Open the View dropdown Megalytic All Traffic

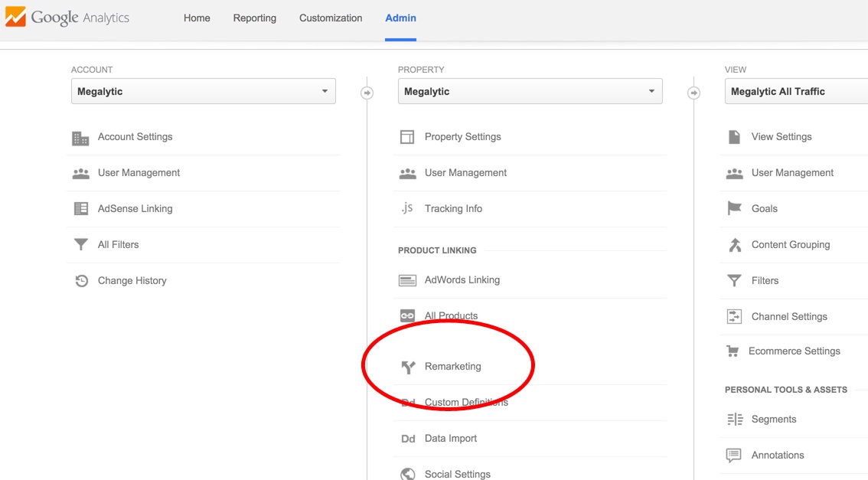(796, 92)
